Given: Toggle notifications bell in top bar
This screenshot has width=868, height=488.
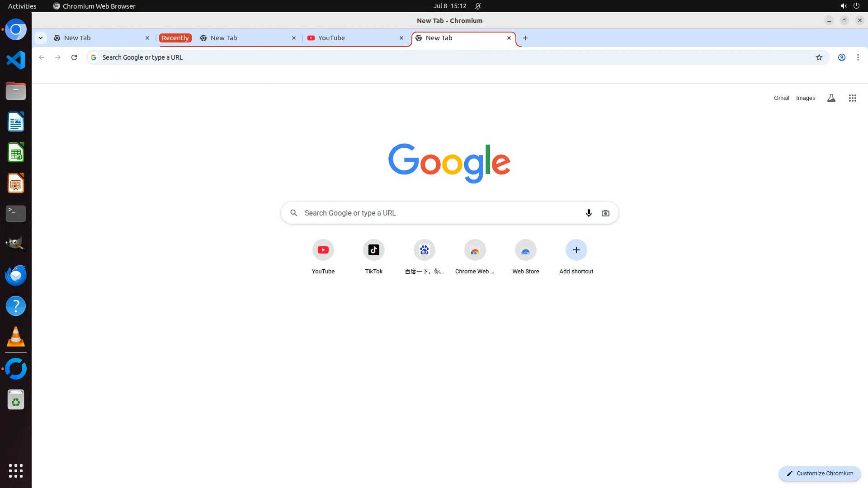Looking at the screenshot, I should [478, 6].
